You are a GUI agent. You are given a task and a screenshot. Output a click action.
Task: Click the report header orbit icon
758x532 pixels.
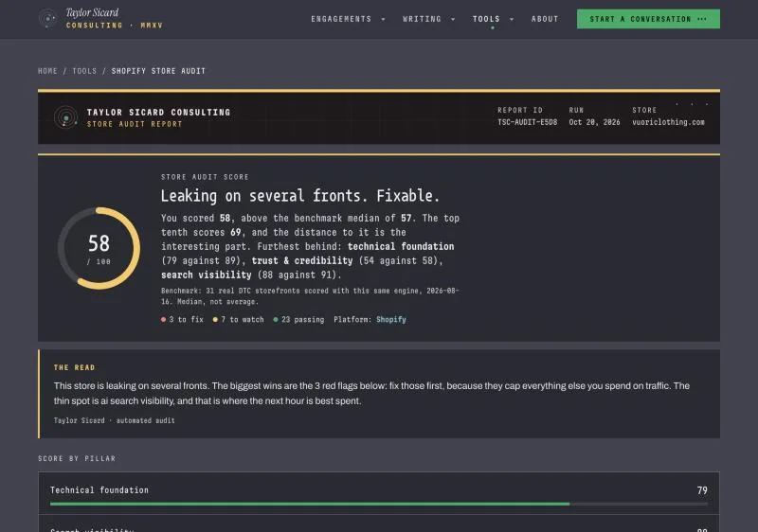point(65,117)
